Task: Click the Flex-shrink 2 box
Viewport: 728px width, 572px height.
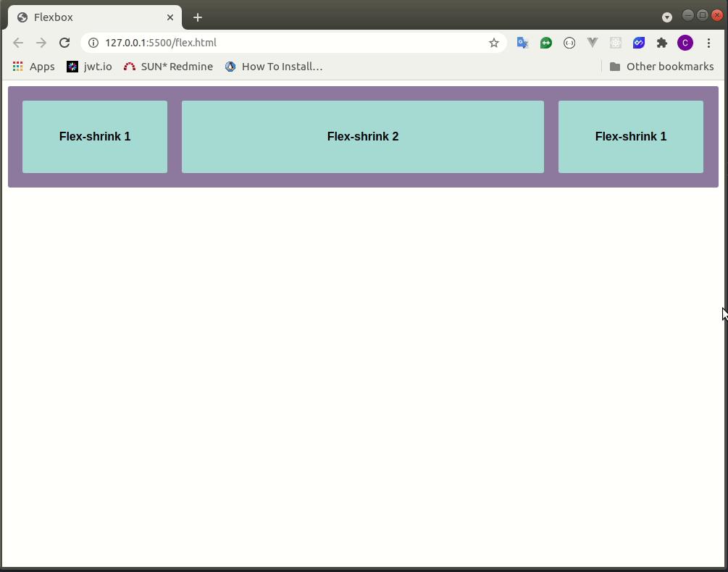Action: click(363, 137)
